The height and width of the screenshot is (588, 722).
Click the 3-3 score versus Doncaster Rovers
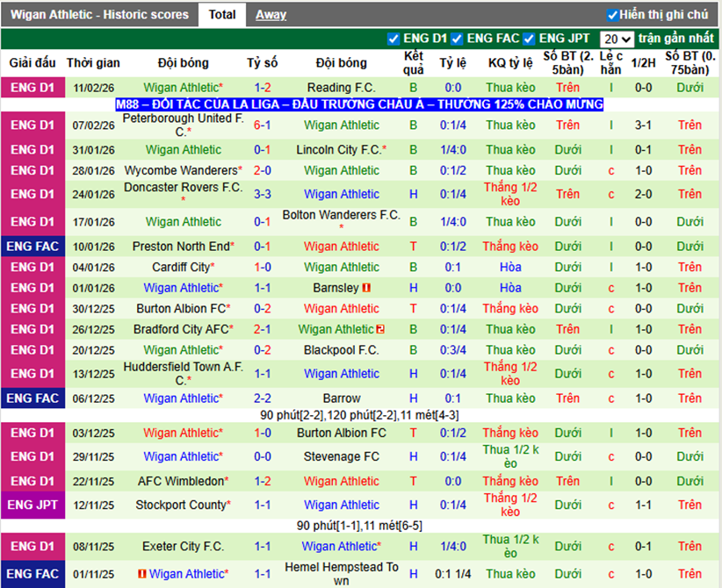coord(263,194)
